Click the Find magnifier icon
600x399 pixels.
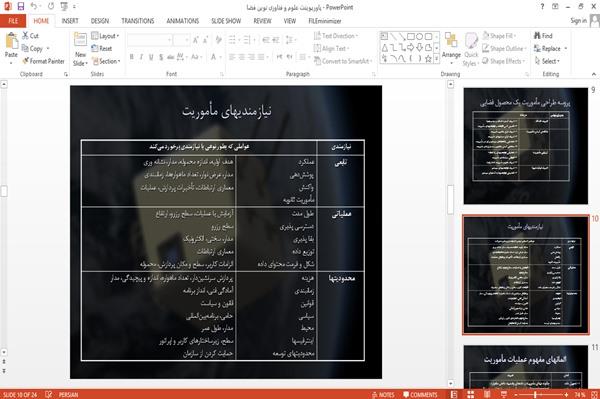point(538,36)
